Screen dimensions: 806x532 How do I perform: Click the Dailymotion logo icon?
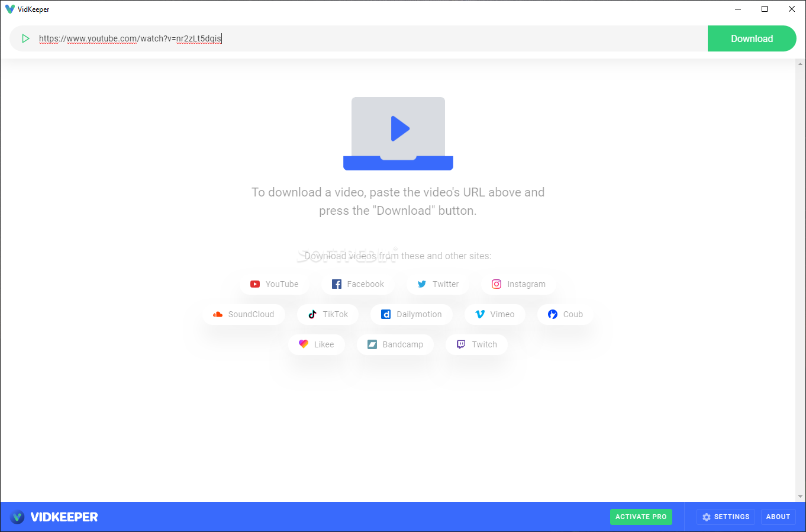386,314
